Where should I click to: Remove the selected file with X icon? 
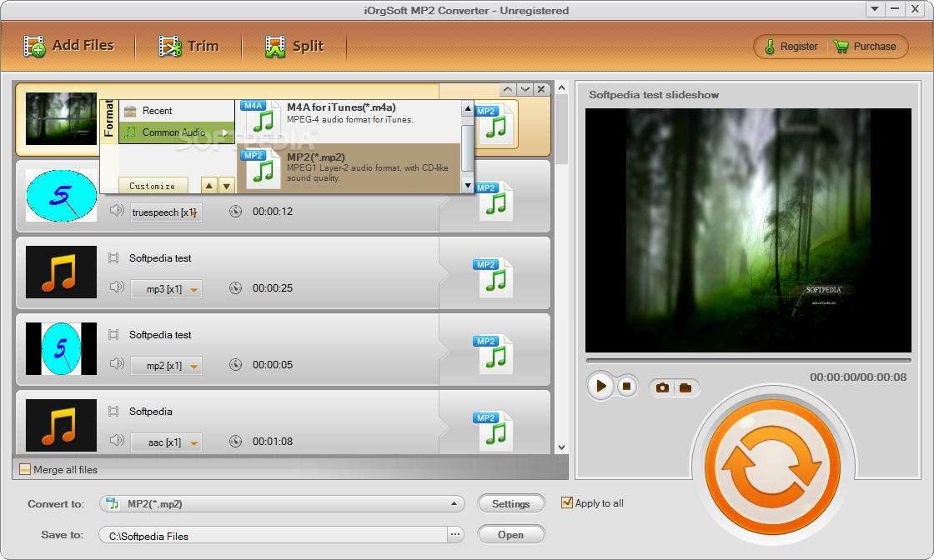pos(541,89)
